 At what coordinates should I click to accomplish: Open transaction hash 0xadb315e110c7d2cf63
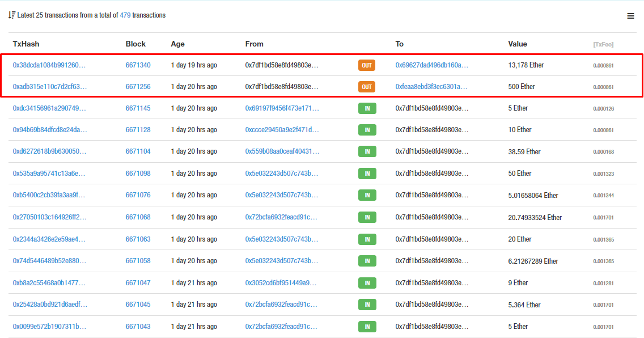(x=50, y=87)
